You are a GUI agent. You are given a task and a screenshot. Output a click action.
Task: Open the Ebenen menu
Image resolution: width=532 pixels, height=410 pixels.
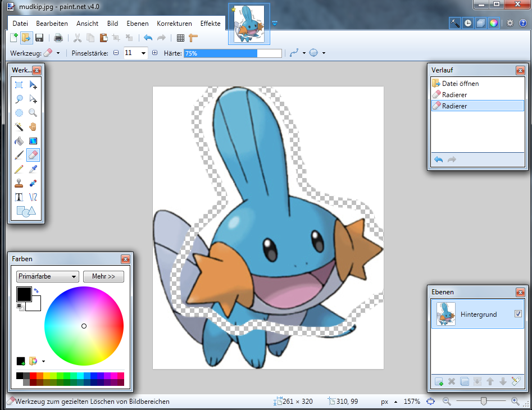click(138, 24)
